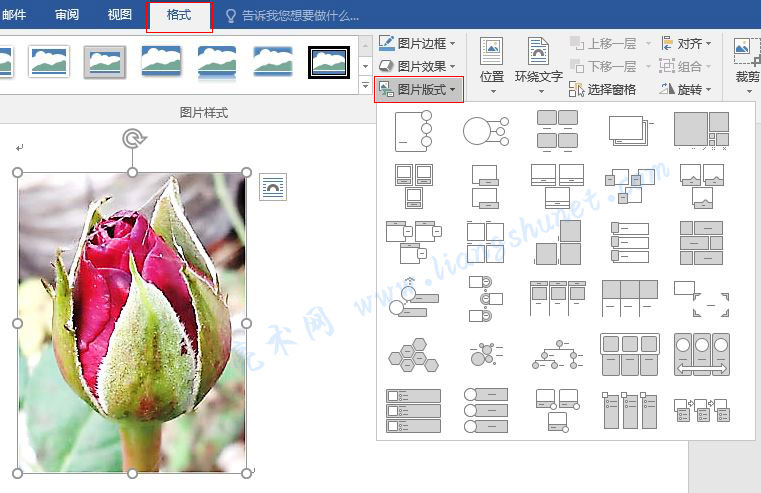Choose the bending picture caption layout
761x493 pixels.
pos(702,186)
